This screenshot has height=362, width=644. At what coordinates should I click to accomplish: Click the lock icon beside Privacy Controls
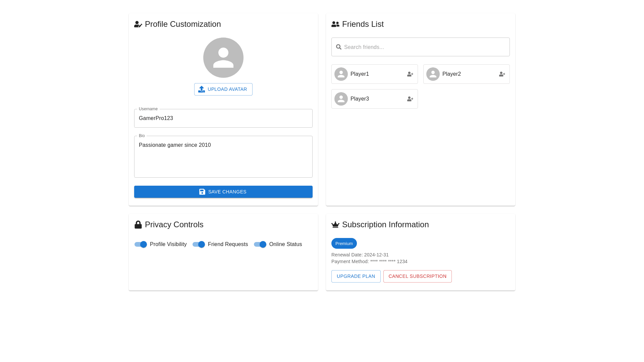[138, 225]
